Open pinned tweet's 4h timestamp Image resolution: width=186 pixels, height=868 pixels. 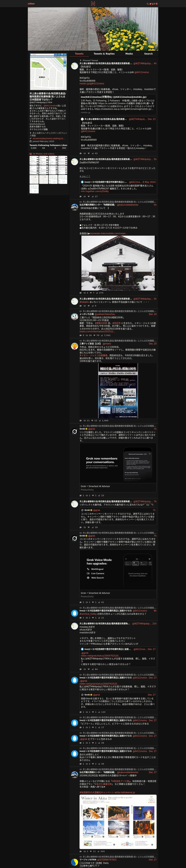155,63
